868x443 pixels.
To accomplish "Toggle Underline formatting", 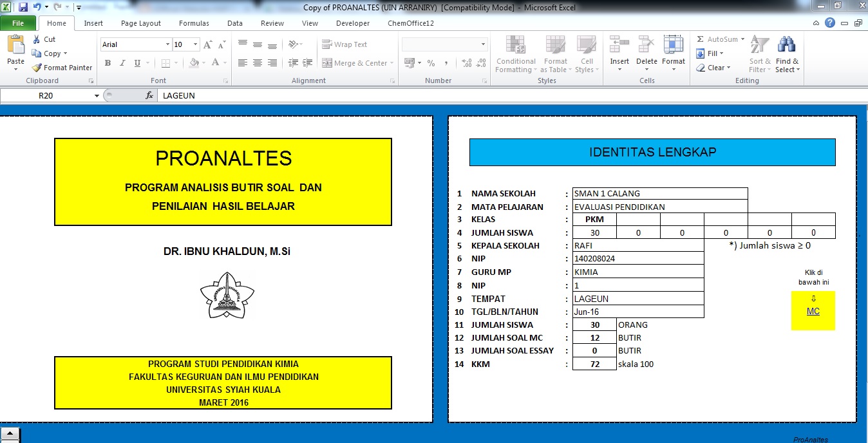I will (137, 63).
